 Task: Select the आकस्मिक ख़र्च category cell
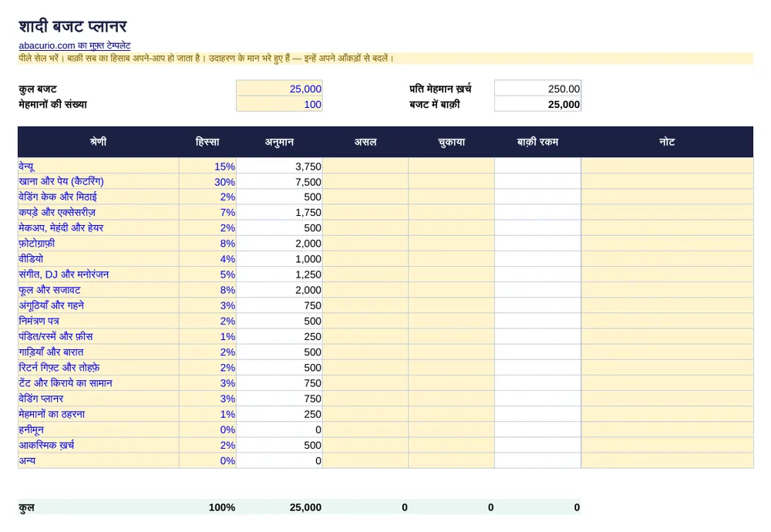99,445
